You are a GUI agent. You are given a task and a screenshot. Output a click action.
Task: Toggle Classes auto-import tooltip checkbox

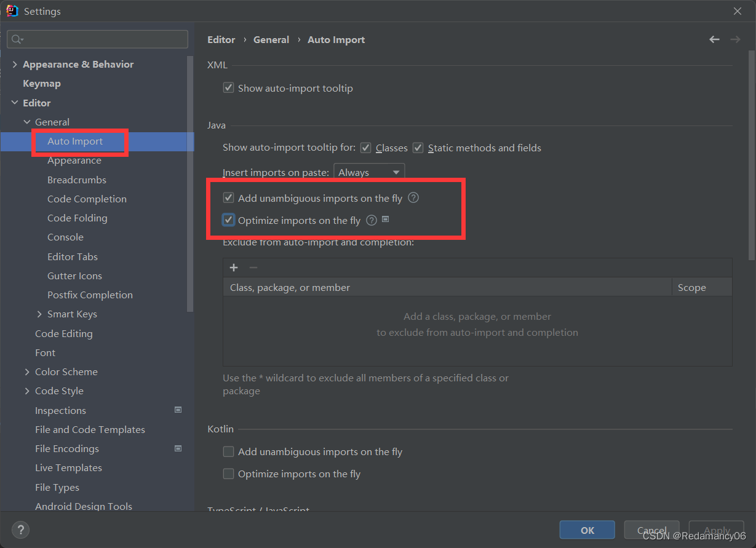click(x=365, y=148)
